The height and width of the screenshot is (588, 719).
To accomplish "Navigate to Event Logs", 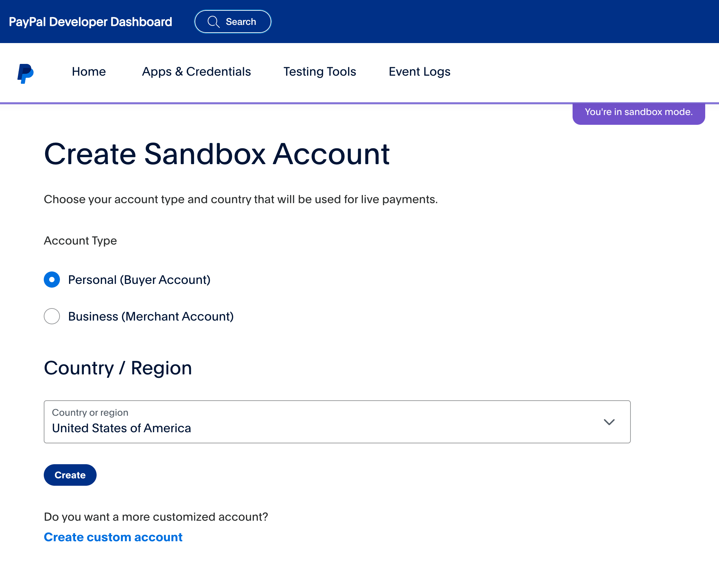I will click(x=419, y=72).
